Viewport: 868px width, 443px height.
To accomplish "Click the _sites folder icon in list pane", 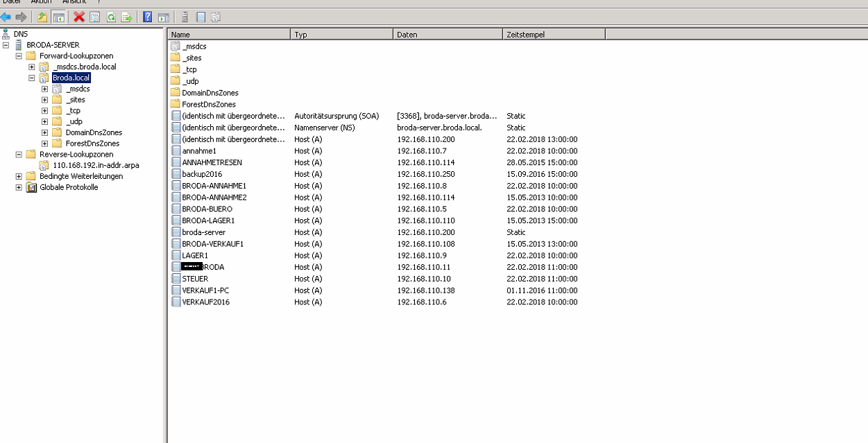I will [175, 58].
